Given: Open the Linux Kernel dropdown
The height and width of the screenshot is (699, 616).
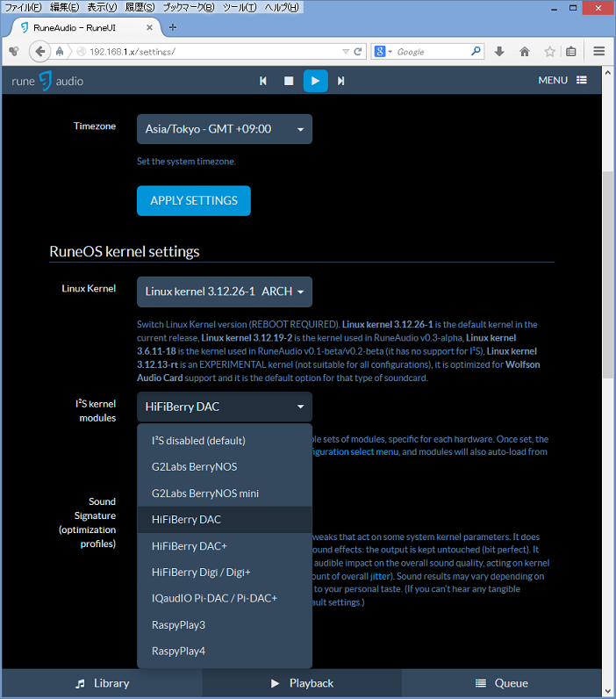Looking at the screenshot, I should (x=225, y=292).
